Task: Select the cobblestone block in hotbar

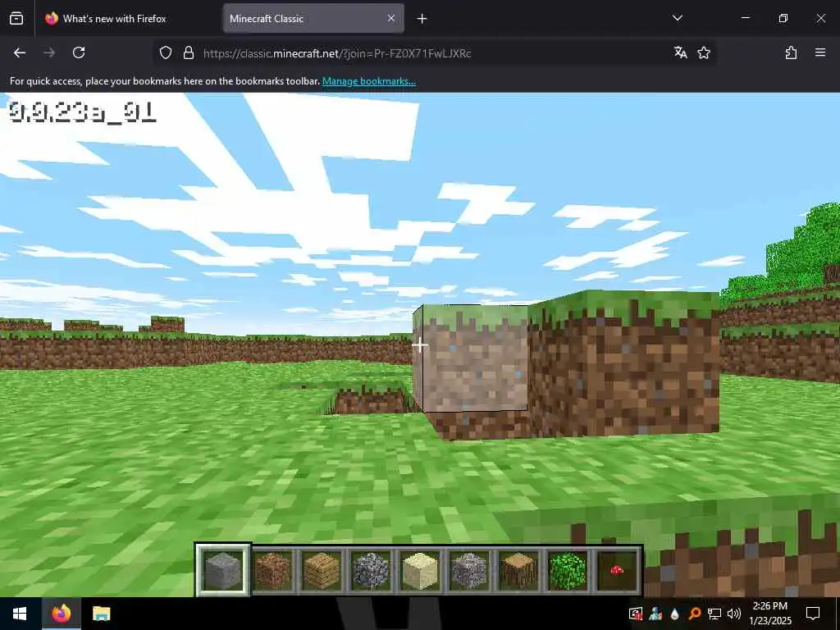Action: (371, 570)
